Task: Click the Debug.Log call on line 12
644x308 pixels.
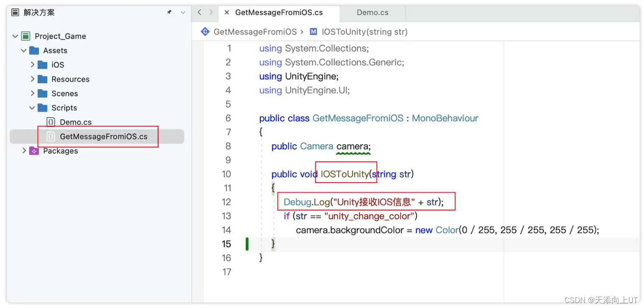Action: coord(307,202)
